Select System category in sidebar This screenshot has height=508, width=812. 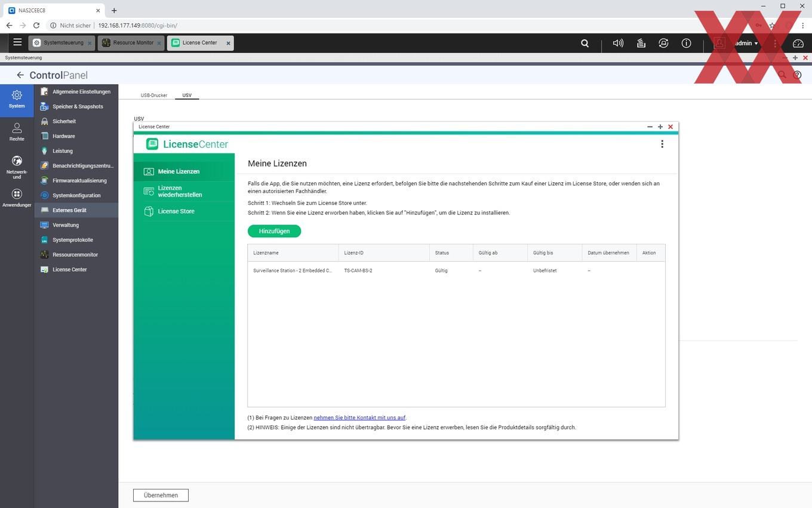[17, 99]
